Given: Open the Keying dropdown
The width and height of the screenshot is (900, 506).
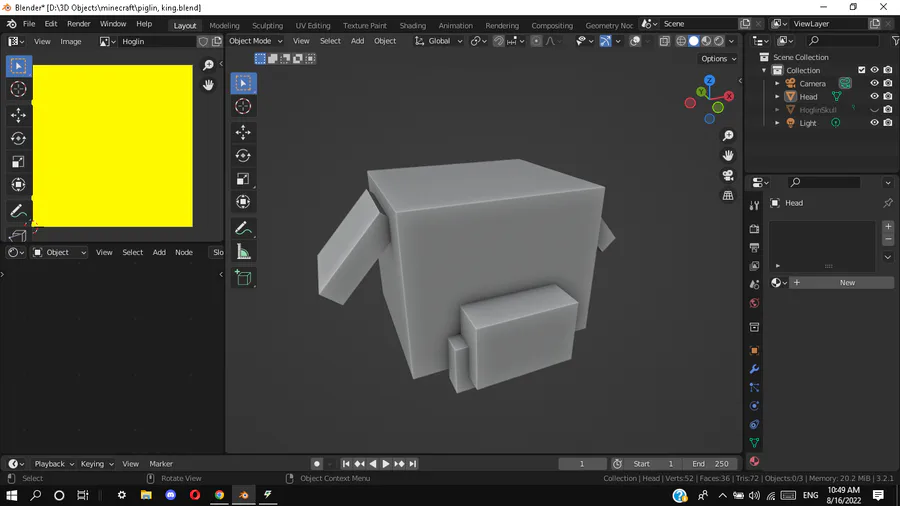Looking at the screenshot, I should (x=97, y=464).
